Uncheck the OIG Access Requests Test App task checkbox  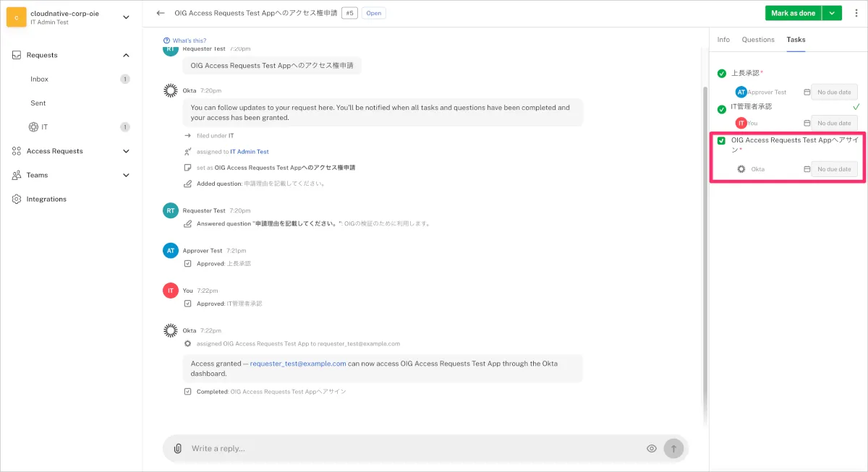(721, 141)
